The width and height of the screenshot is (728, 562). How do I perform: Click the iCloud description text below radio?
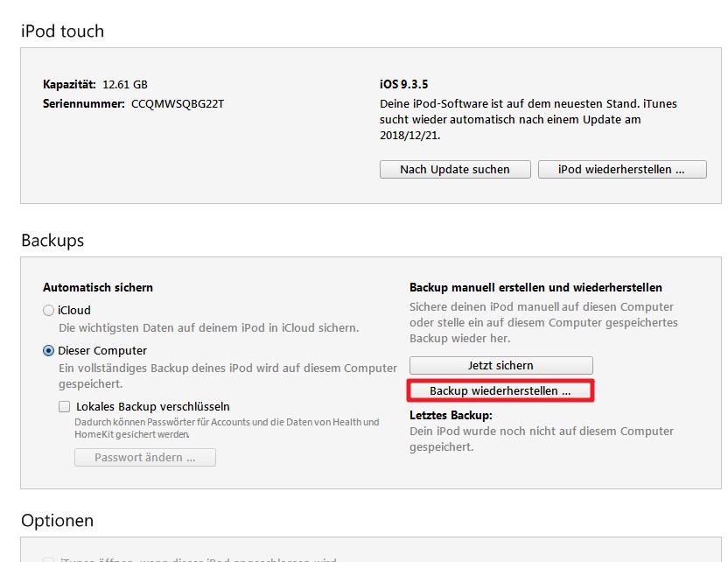pos(209,328)
